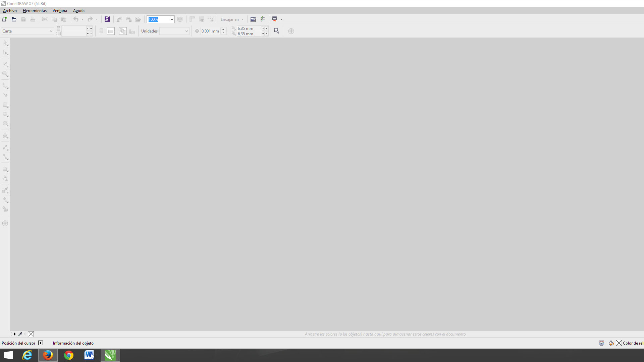Click the Paste clipboard icon

[64, 19]
